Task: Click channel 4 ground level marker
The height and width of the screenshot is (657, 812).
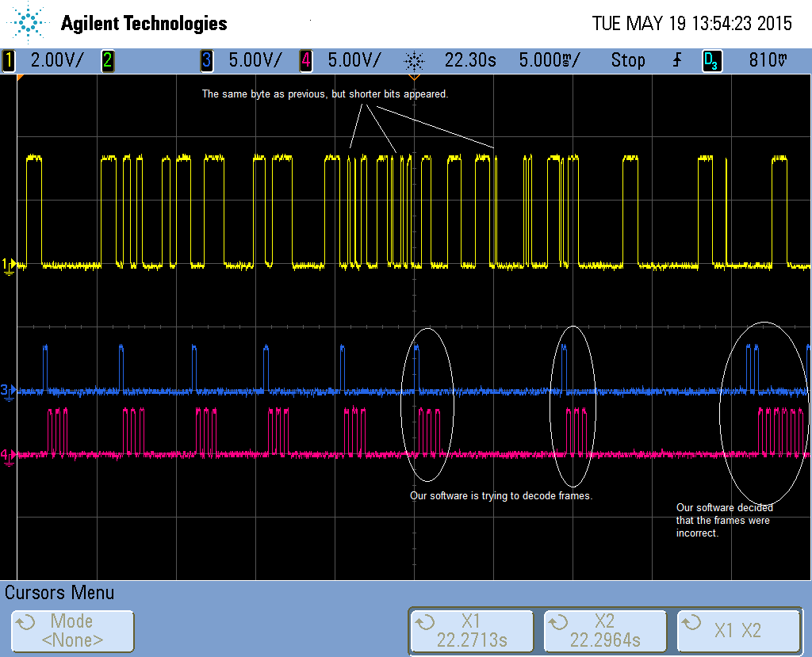Action: point(8,456)
